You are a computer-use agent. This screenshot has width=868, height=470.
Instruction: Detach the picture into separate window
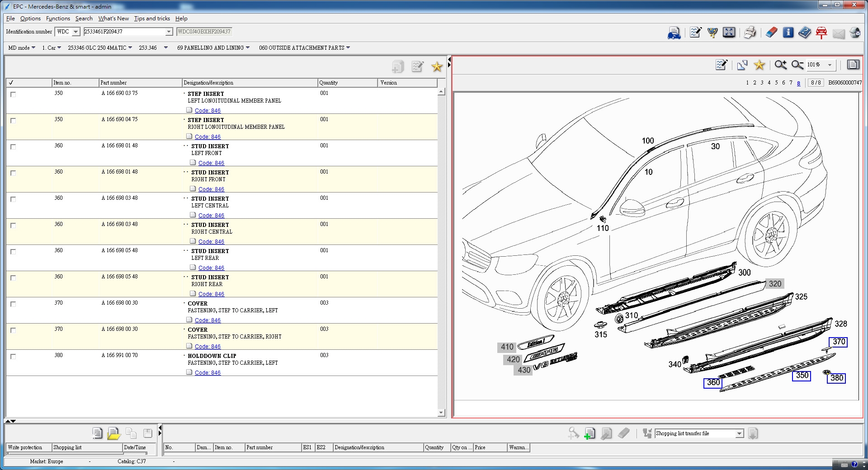coord(742,65)
